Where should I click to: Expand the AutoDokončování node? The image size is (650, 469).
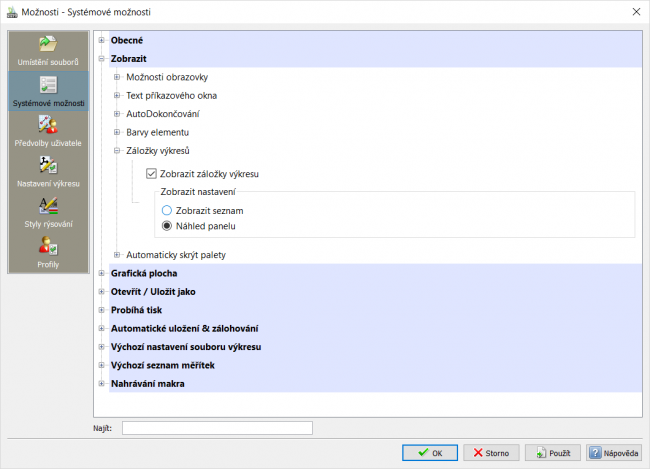click(x=117, y=114)
